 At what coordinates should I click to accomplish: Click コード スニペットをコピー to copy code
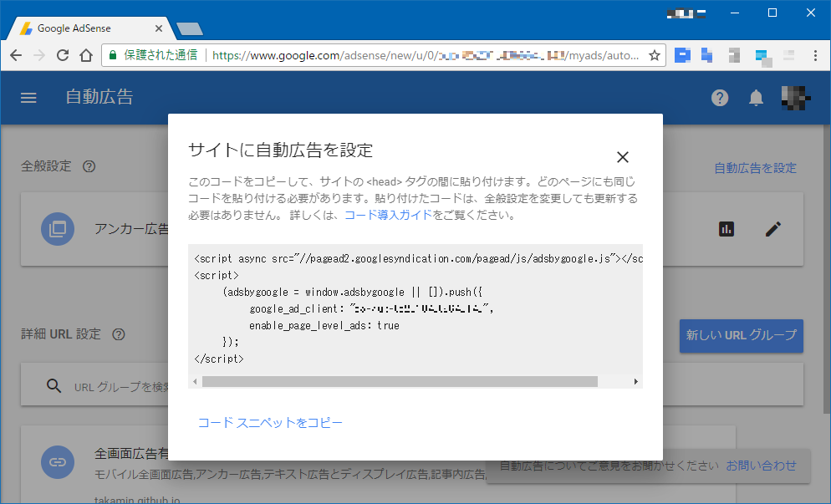[x=270, y=423]
